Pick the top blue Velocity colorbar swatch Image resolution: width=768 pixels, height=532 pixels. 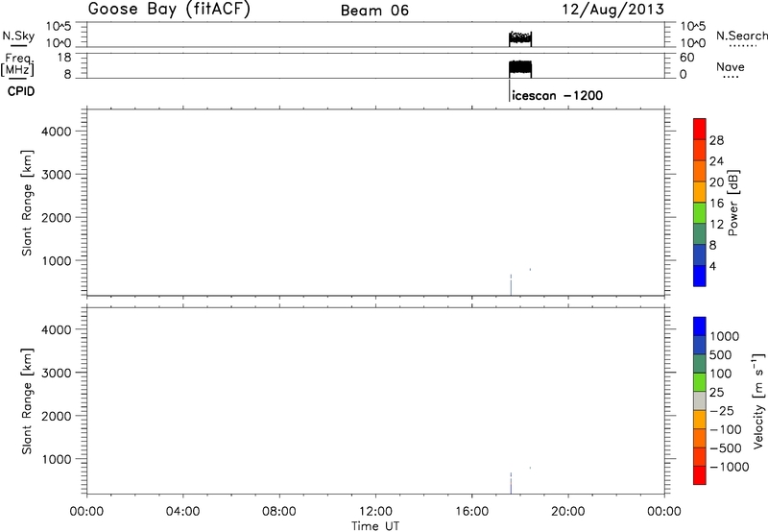point(700,326)
